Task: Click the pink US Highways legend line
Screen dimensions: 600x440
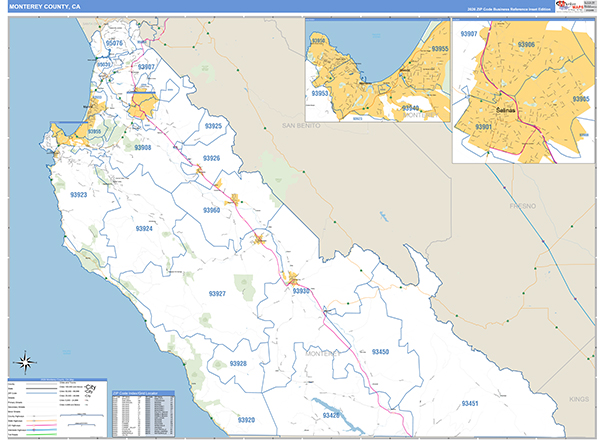Action: pos(42,425)
